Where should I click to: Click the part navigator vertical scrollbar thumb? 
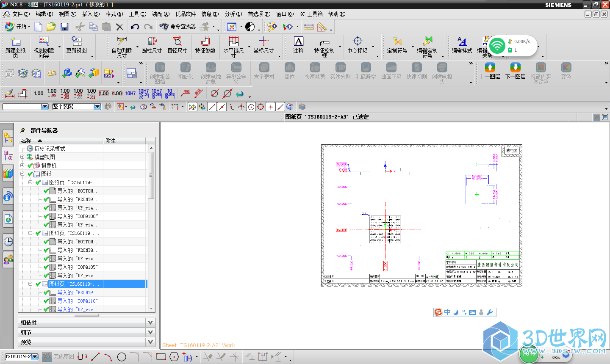pyautogui.click(x=151, y=175)
